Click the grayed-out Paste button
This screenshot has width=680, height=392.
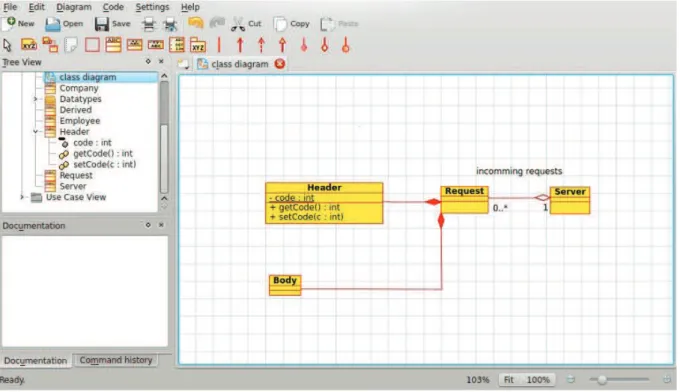coord(339,23)
